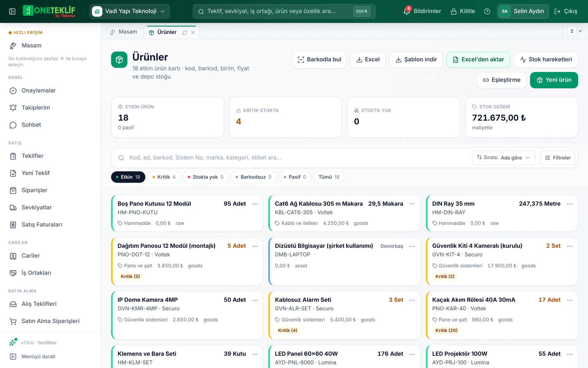Open more options for Dağıtım Panosu 12 Modül
This screenshot has width=588, height=368.
[x=255, y=246]
